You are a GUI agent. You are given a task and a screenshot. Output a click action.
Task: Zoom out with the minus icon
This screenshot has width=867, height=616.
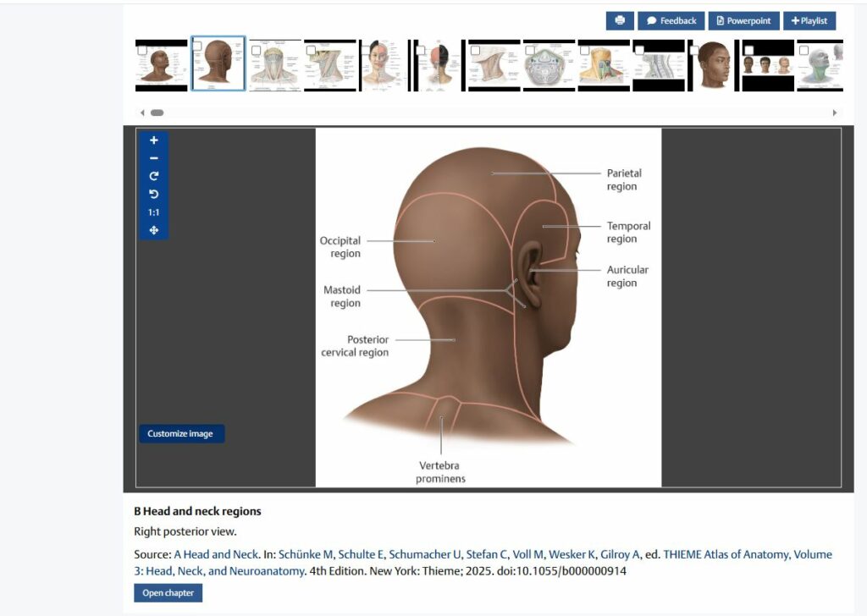(x=153, y=158)
